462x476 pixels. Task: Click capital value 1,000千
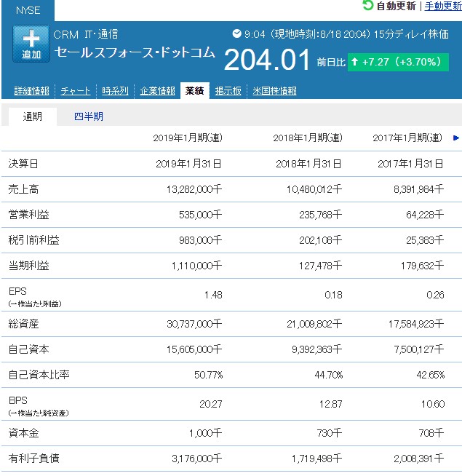tap(205, 434)
